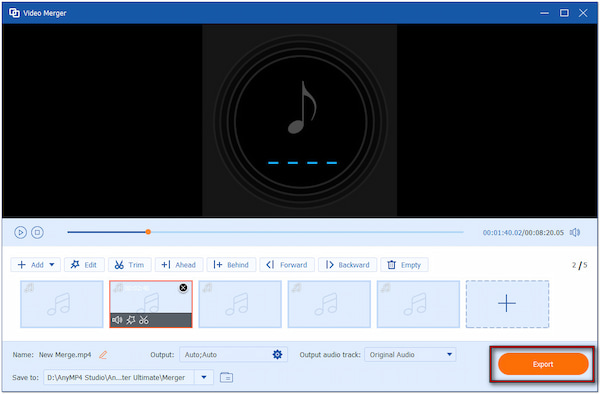Screen dimensions: 600x394
Task: Click the 2 / 5 clip counter
Action: (x=579, y=265)
